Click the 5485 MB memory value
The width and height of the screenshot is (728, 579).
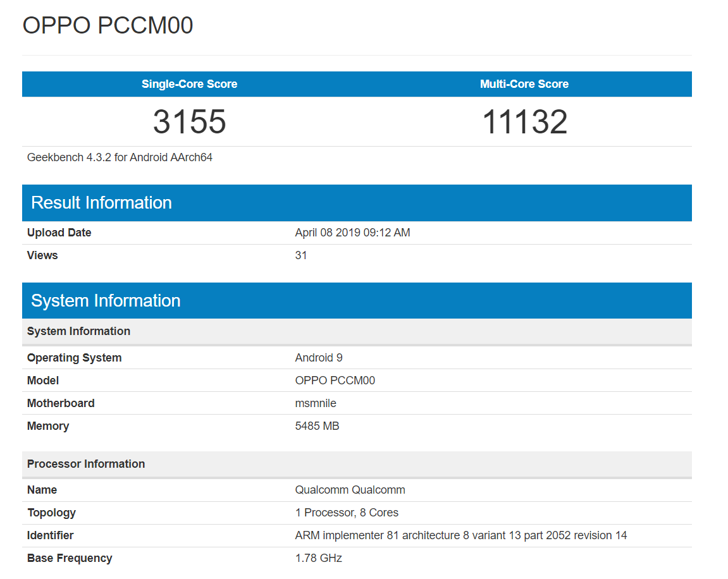(317, 426)
